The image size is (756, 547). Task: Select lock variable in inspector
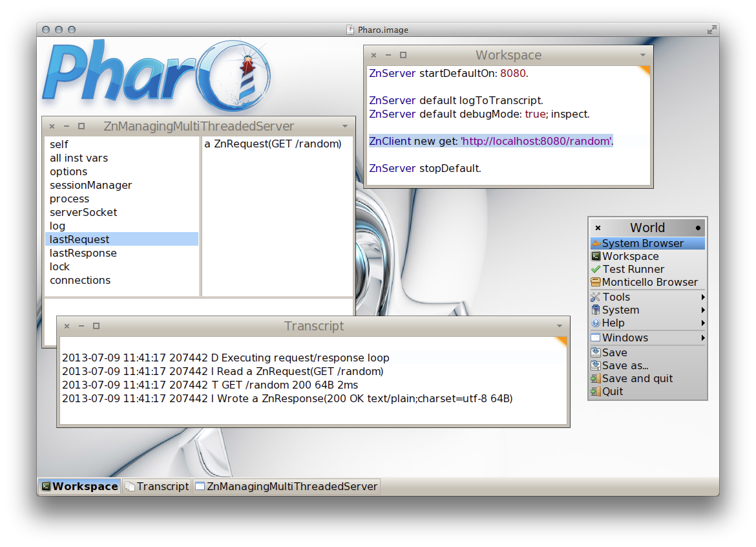click(121, 266)
